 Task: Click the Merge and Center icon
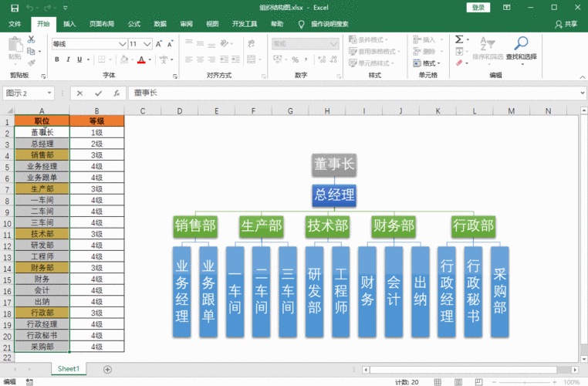252,59
